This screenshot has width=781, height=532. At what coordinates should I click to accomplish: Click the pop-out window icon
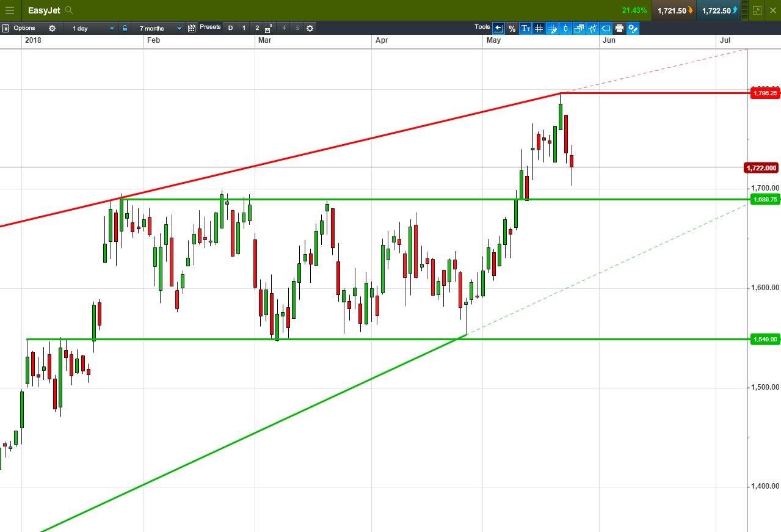coord(757,10)
